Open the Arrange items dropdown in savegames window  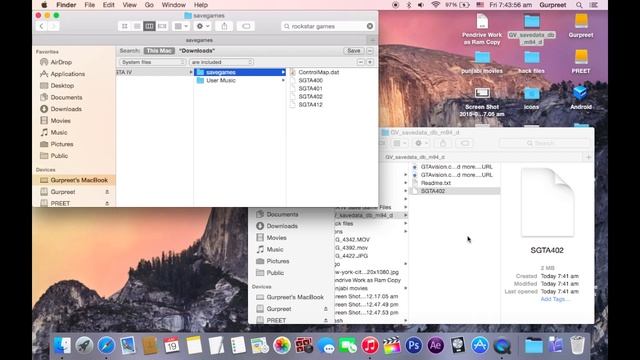coord(181,26)
